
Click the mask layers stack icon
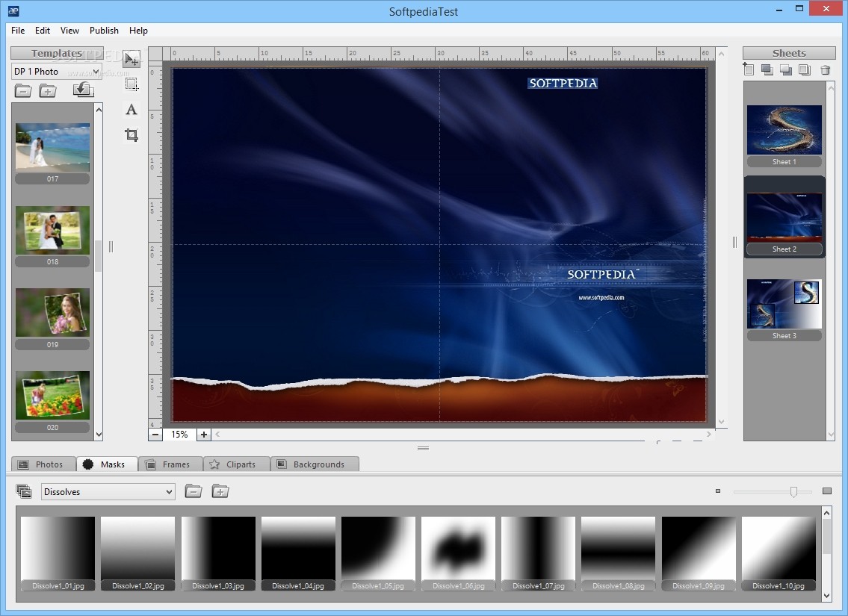[x=24, y=491]
